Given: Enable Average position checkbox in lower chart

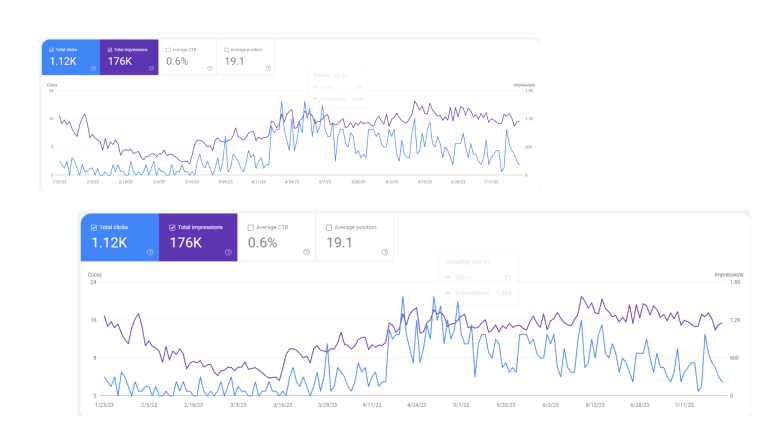Looking at the screenshot, I should click(328, 227).
